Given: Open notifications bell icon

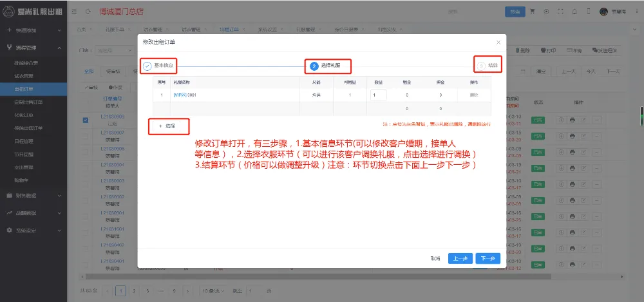Looking at the screenshot, I should pyautogui.click(x=574, y=12).
